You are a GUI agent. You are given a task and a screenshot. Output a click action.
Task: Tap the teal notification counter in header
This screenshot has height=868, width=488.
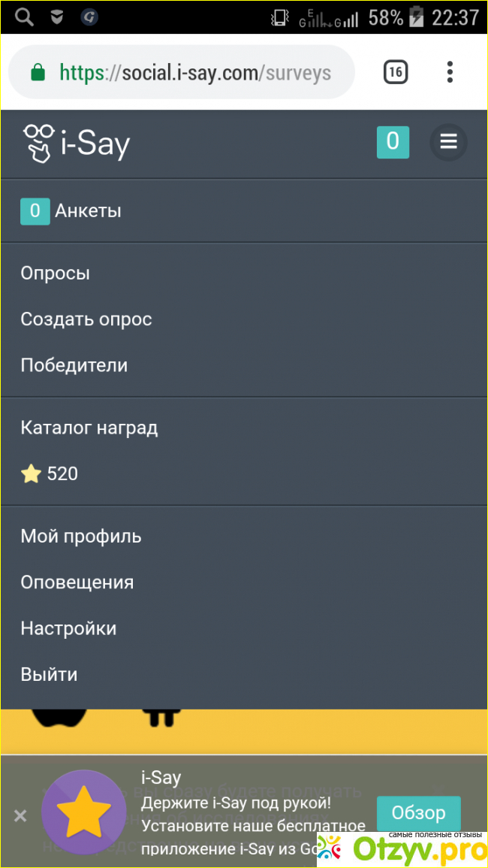pyautogui.click(x=393, y=141)
